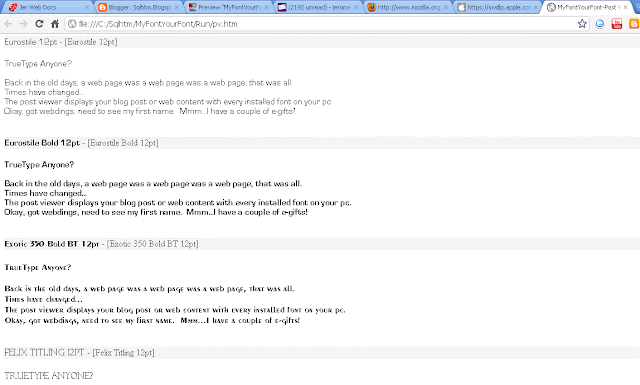Reload the current page
This screenshot has width=640, height=385.
coord(39,24)
